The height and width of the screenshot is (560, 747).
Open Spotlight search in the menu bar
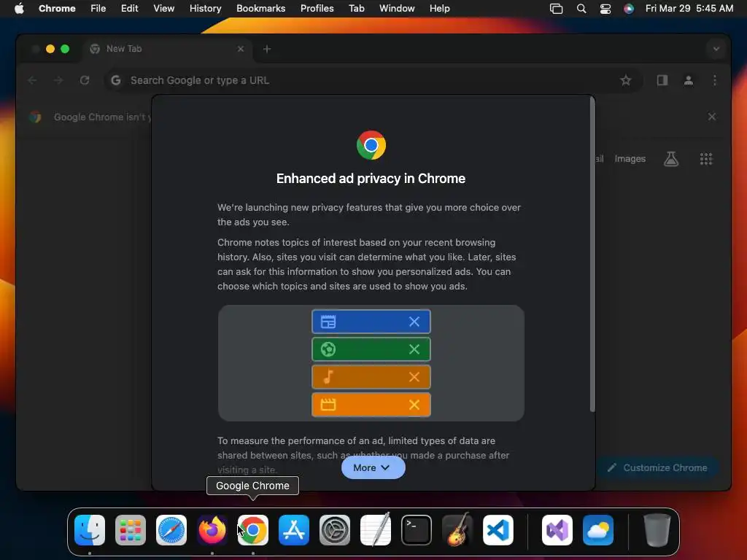pos(581,9)
